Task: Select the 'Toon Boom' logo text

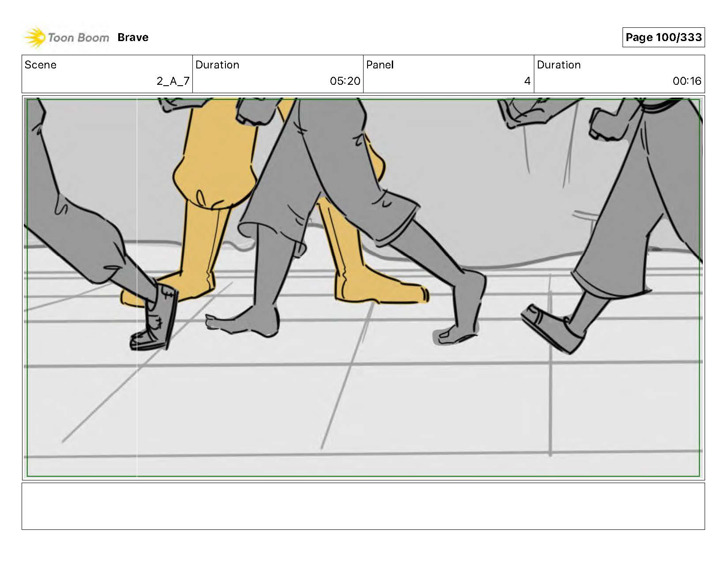Action: [78, 38]
